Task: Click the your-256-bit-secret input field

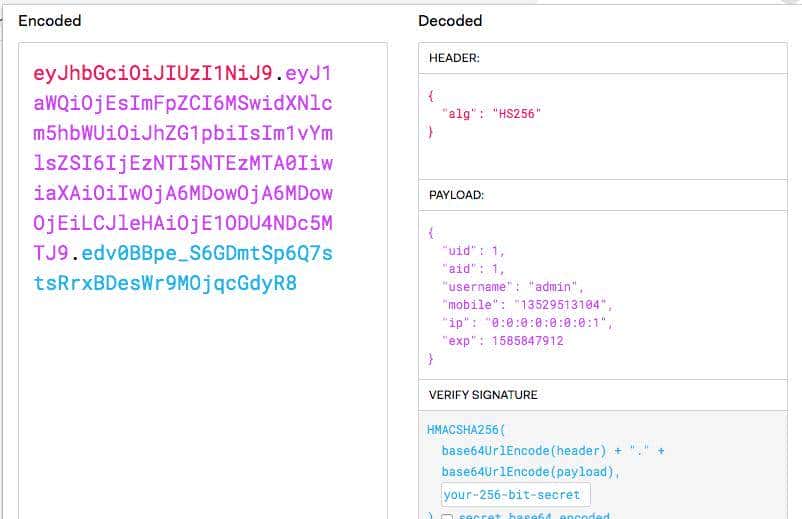Action: click(516, 494)
